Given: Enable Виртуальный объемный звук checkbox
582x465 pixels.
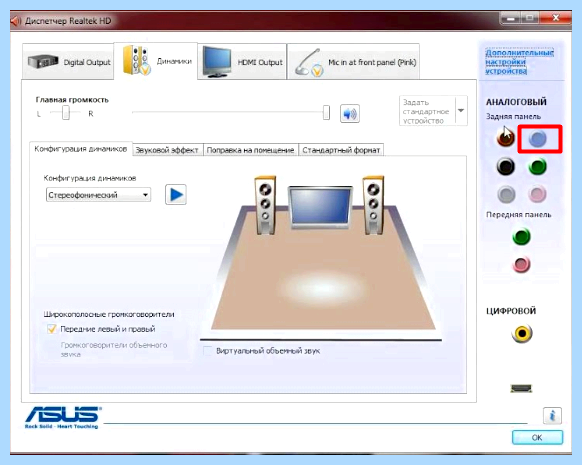Looking at the screenshot, I should (207, 351).
